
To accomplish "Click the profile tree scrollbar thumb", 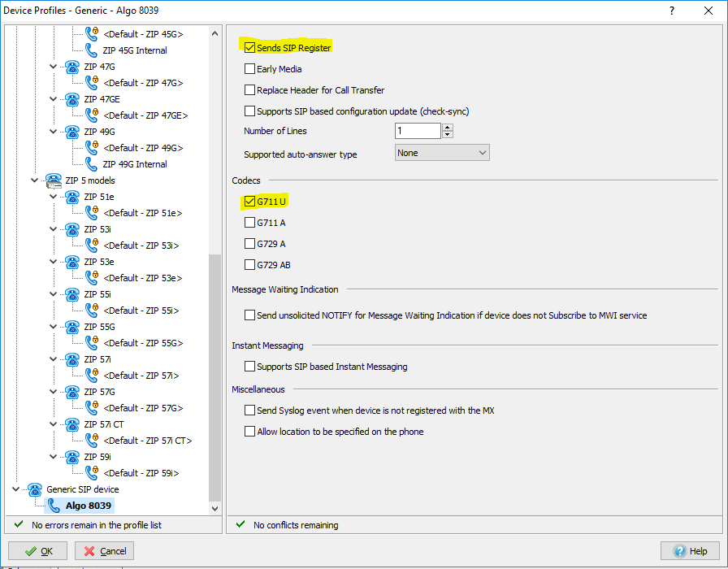I will tap(214, 378).
